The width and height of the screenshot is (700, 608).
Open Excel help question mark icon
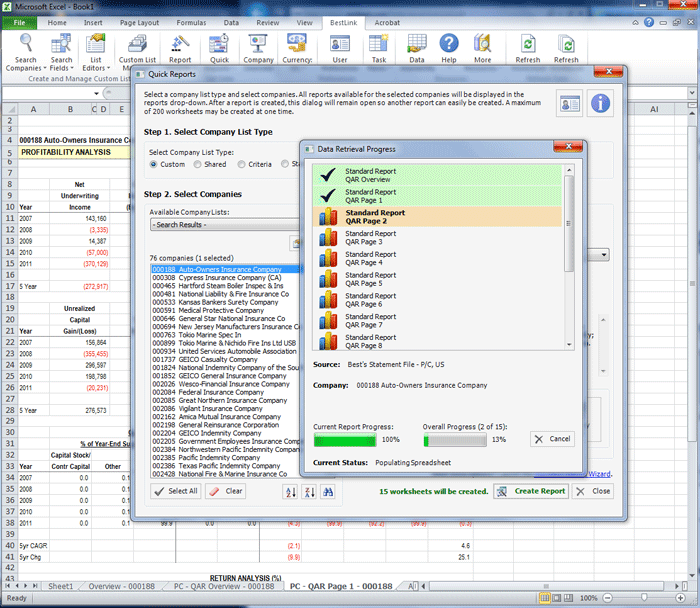pos(649,22)
